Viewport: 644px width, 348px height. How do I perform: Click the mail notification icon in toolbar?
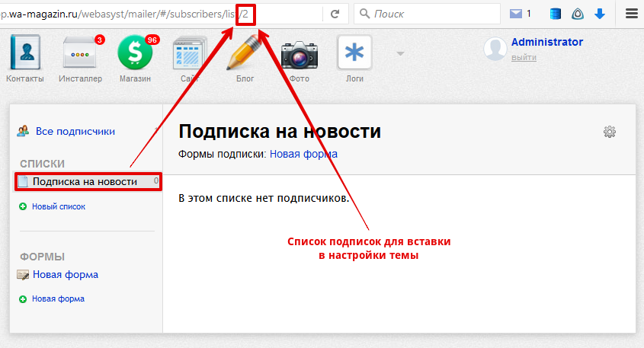pos(516,14)
